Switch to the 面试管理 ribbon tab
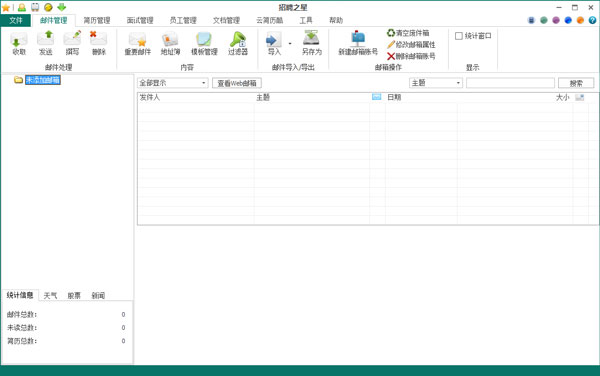This screenshot has height=376, width=600. (x=140, y=20)
